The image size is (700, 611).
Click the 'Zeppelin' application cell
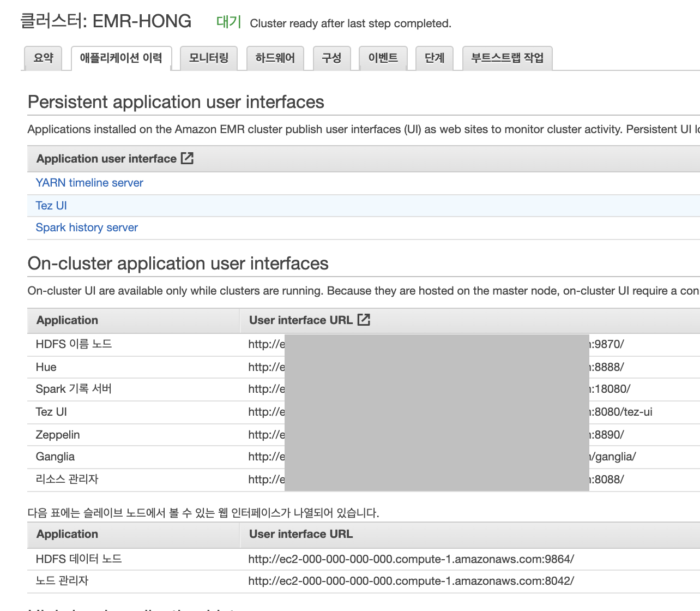(58, 435)
